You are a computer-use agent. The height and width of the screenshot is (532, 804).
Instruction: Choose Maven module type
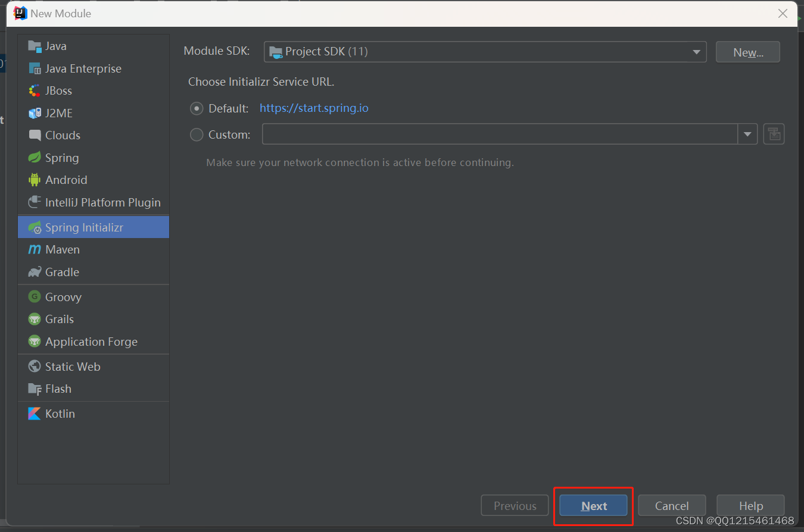[x=94, y=250]
